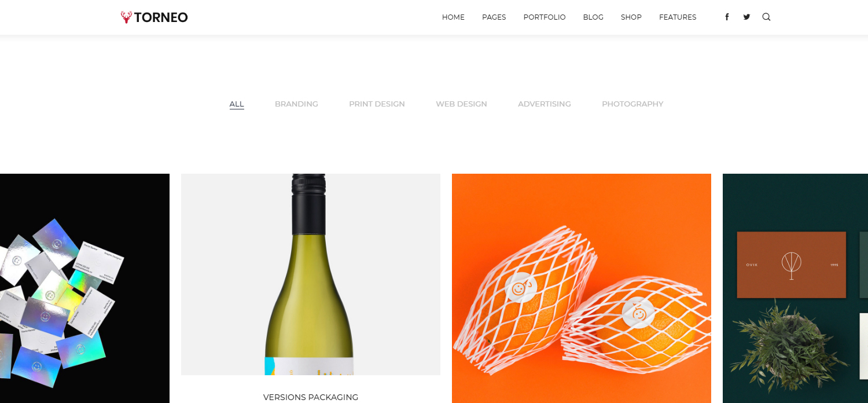Viewport: 868px width, 403px height.
Task: Open the Blog menu item
Action: pos(593,17)
